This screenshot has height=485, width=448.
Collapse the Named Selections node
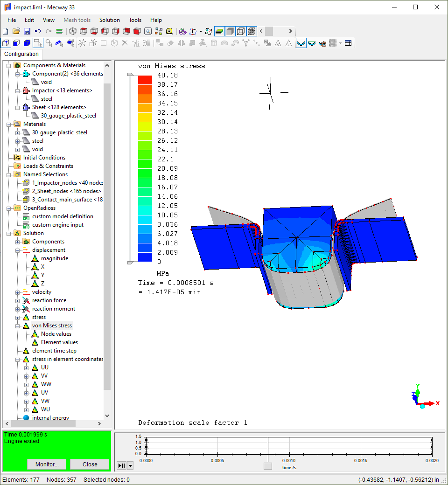tap(9, 175)
